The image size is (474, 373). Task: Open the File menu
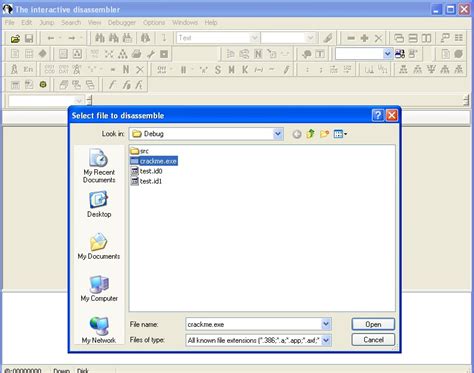(10, 23)
